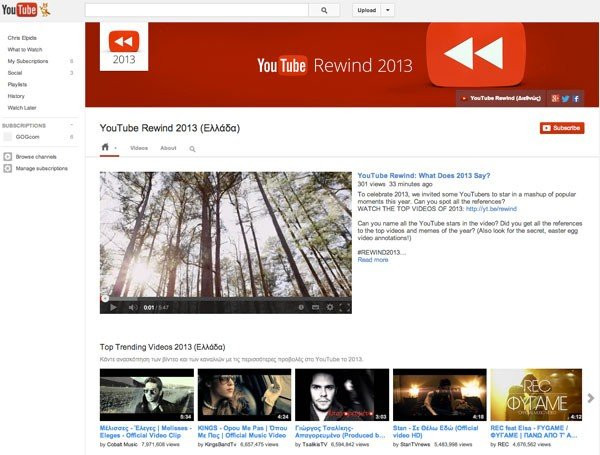Viewport: 600px width, 455px height.
Task: Open Social in sidebar
Action: click(15, 73)
